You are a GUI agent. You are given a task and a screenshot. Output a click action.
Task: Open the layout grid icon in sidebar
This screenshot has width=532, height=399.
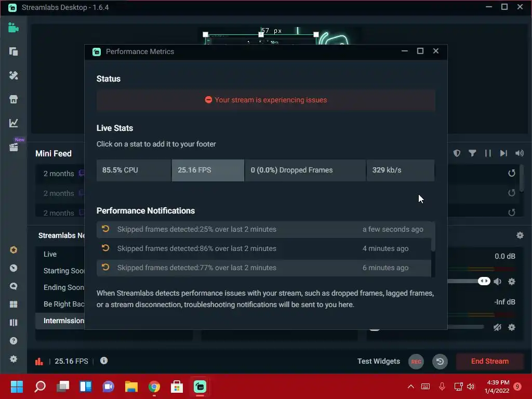pos(13,304)
